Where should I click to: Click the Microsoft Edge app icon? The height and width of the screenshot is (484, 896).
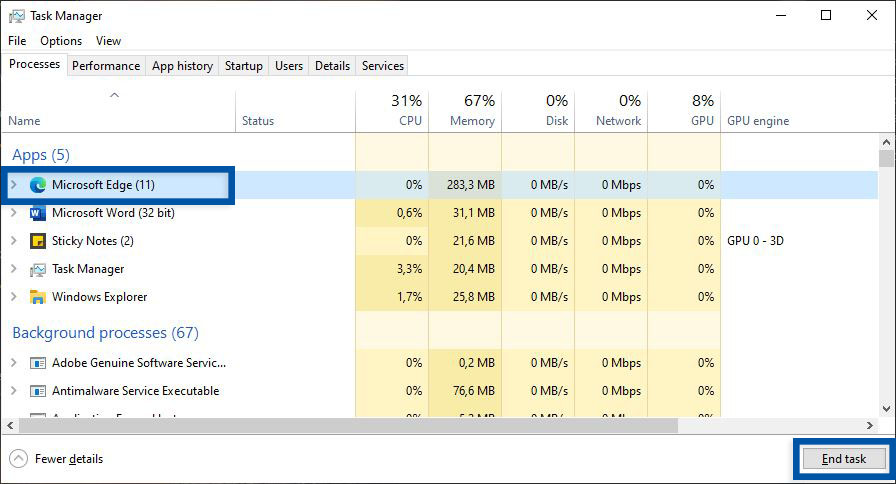tap(38, 185)
